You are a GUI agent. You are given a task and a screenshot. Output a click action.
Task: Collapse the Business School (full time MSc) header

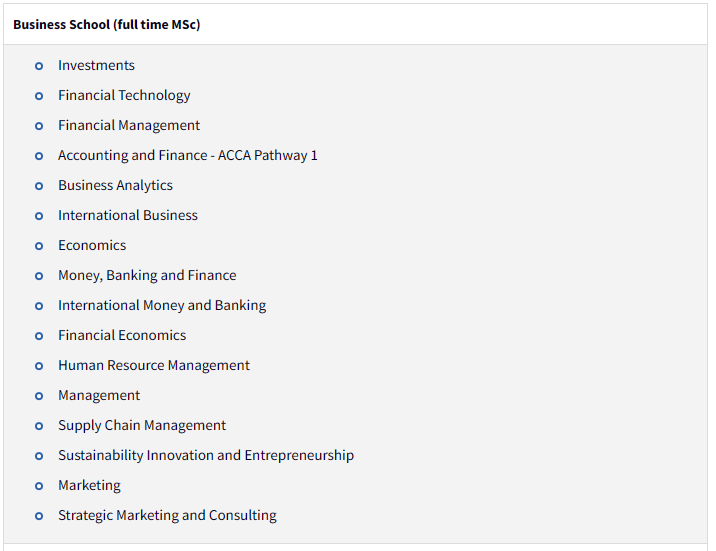(x=355, y=24)
